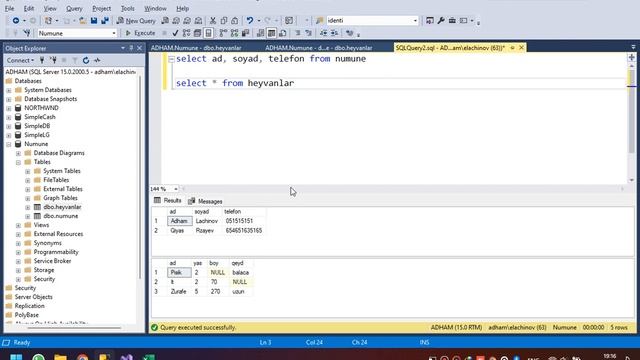Open the Query menu

(x=74, y=8)
